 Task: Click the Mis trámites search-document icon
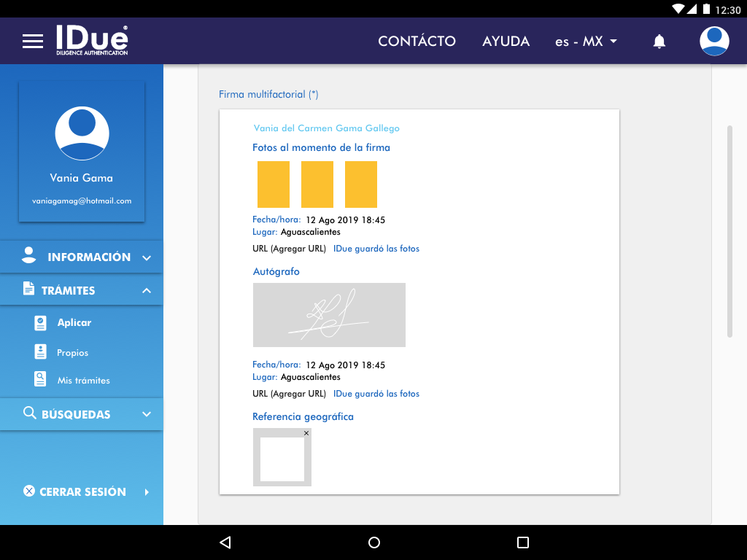coord(41,380)
